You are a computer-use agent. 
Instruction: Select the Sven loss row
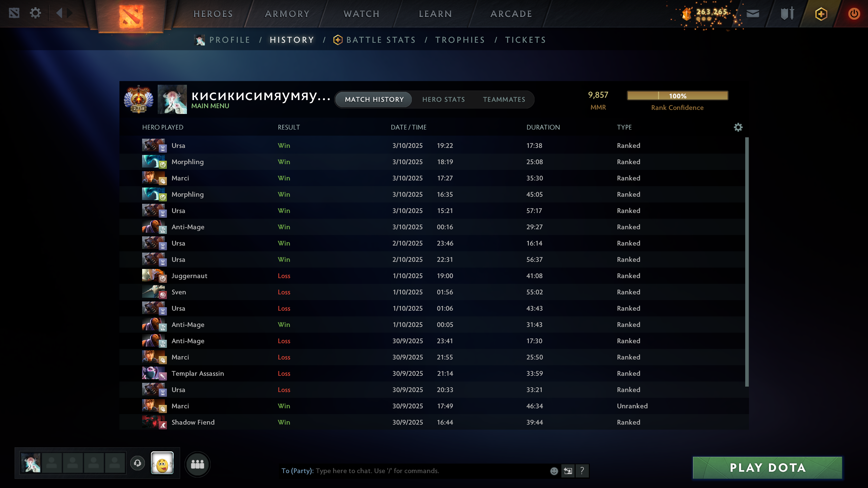(x=432, y=292)
